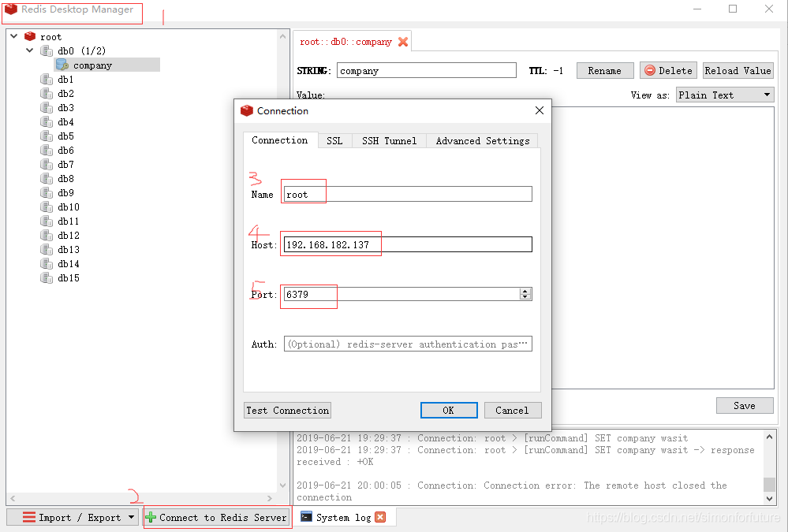Select the company key row
The height and width of the screenshot is (532, 788).
(x=107, y=65)
